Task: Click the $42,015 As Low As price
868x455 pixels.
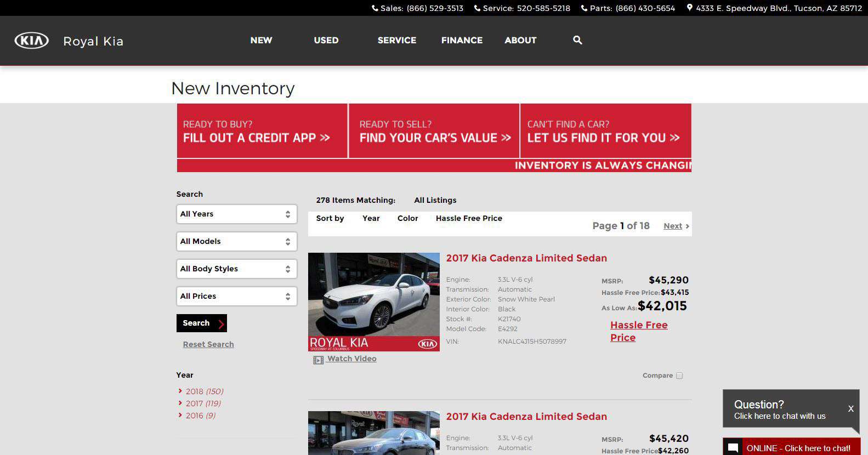Action: tap(662, 306)
